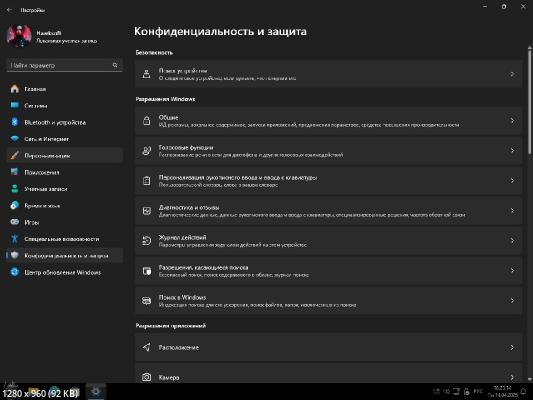This screenshot has height=400, width=533.
Task: Click the Игры gamepad icon
Action: pyautogui.click(x=15, y=222)
